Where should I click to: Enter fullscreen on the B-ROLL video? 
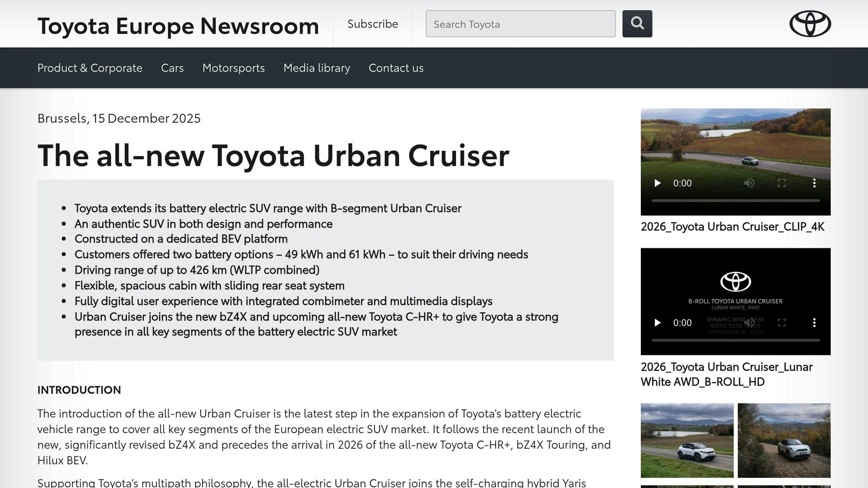click(x=782, y=322)
